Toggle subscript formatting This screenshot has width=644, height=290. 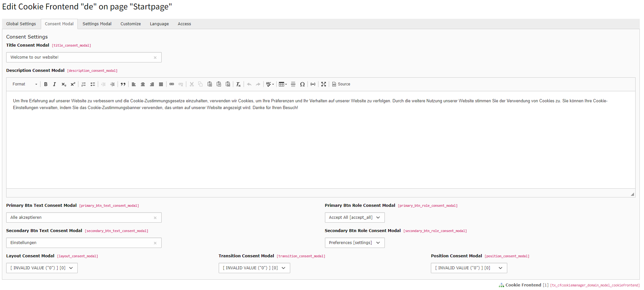tap(64, 84)
